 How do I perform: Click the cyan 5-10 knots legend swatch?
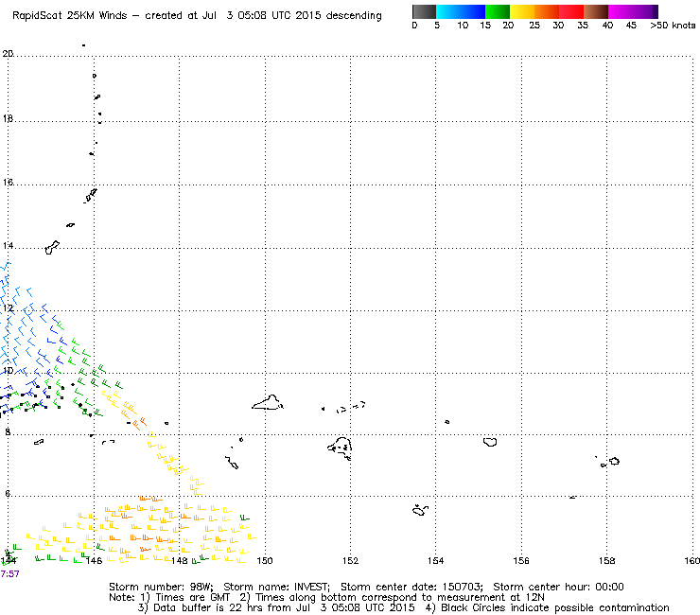click(448, 11)
